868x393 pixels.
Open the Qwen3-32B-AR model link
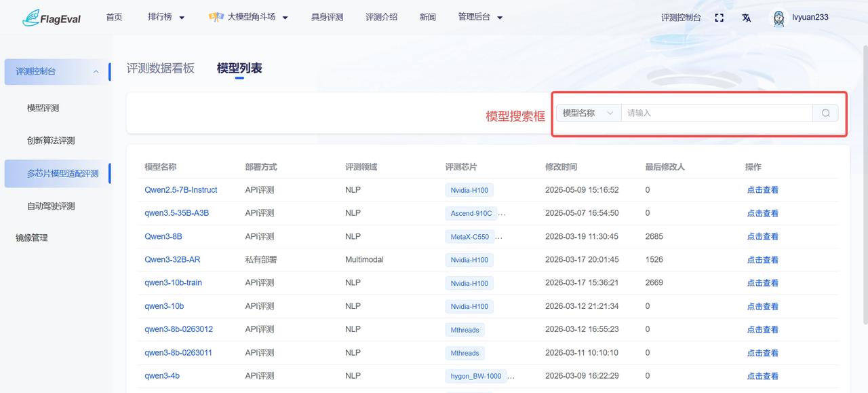[x=172, y=259]
